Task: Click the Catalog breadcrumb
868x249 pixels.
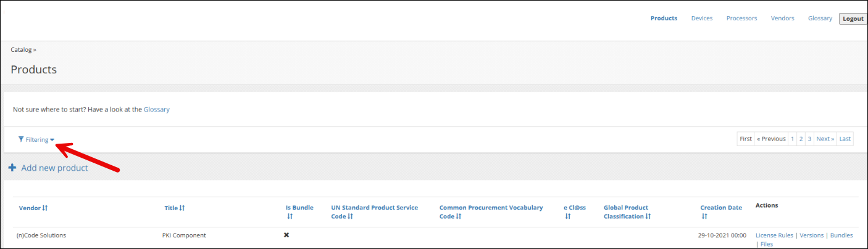Action: pyautogui.click(x=21, y=49)
